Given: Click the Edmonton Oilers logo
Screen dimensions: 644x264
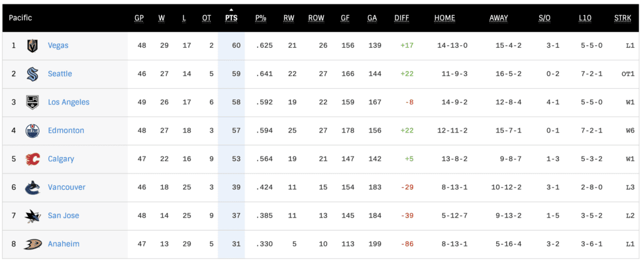Looking at the screenshot, I should point(32,131).
